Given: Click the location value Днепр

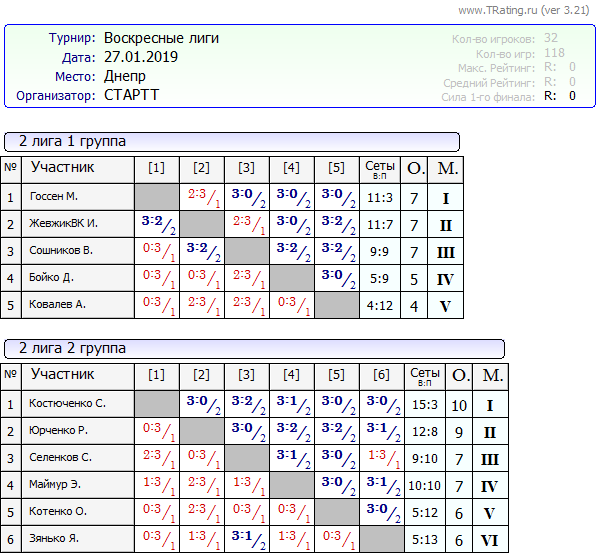Looking at the screenshot, I should (x=125, y=76).
